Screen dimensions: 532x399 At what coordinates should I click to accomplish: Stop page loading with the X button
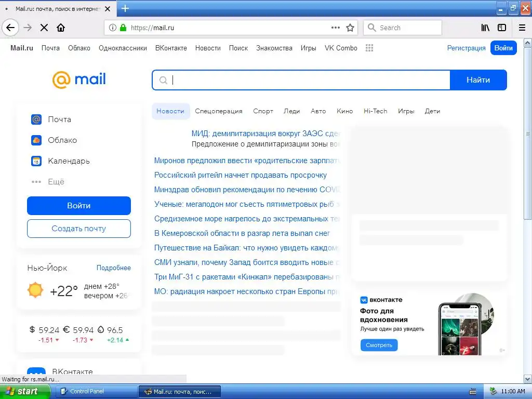tap(44, 28)
